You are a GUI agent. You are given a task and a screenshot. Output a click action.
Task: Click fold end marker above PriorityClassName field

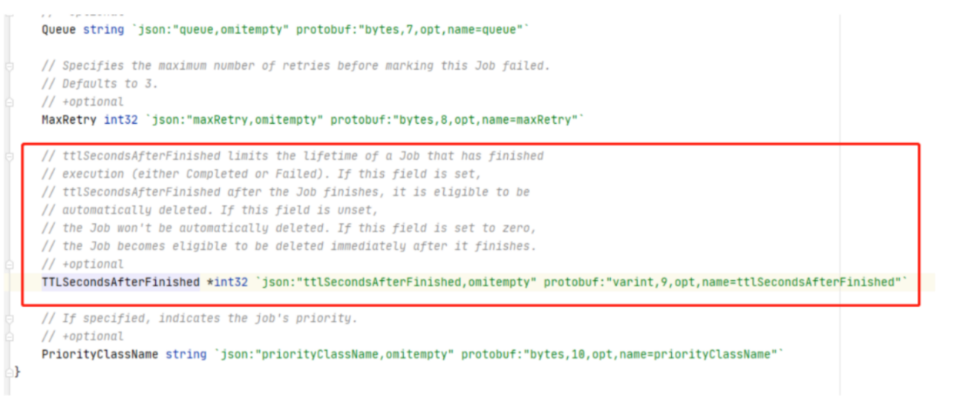9,337
